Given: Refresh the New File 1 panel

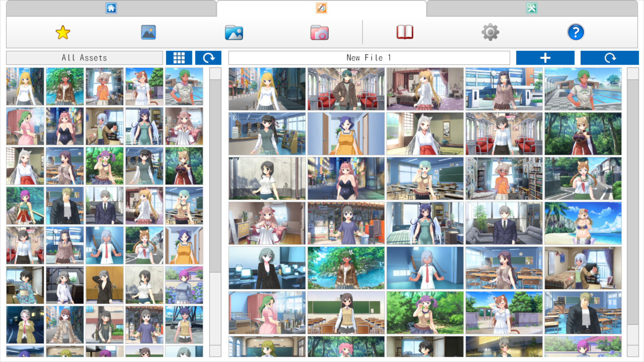Looking at the screenshot, I should [609, 58].
